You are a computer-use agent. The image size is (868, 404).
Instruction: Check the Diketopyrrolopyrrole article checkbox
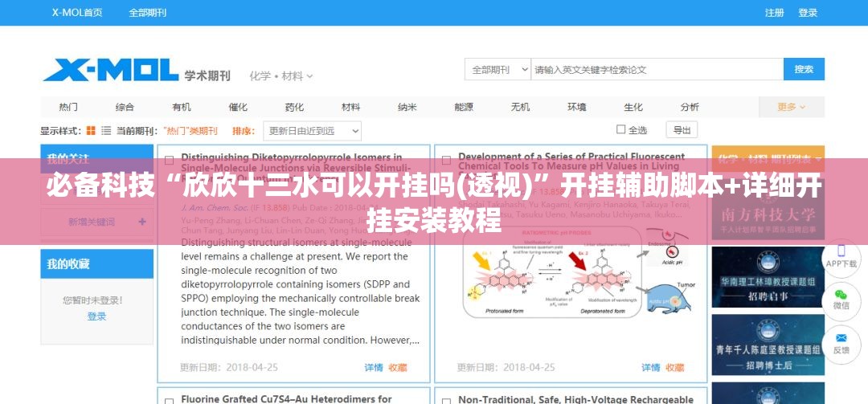tap(170, 161)
